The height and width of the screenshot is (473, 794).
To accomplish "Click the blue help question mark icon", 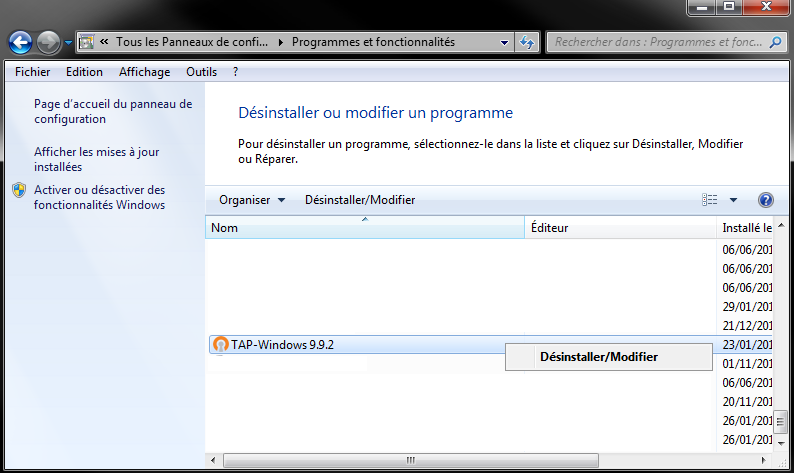I will click(x=766, y=200).
